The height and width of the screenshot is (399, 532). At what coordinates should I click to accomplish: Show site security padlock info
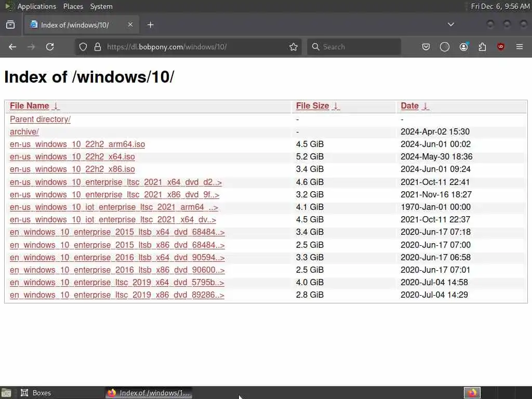[98, 47]
